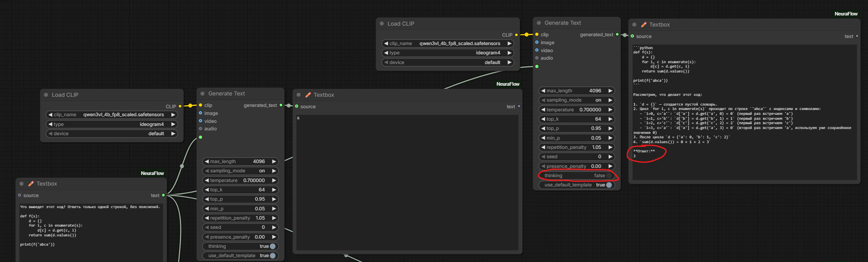Click text output port of python answer Textbox
Viewport: 868px width, 262px height.
(x=857, y=36)
